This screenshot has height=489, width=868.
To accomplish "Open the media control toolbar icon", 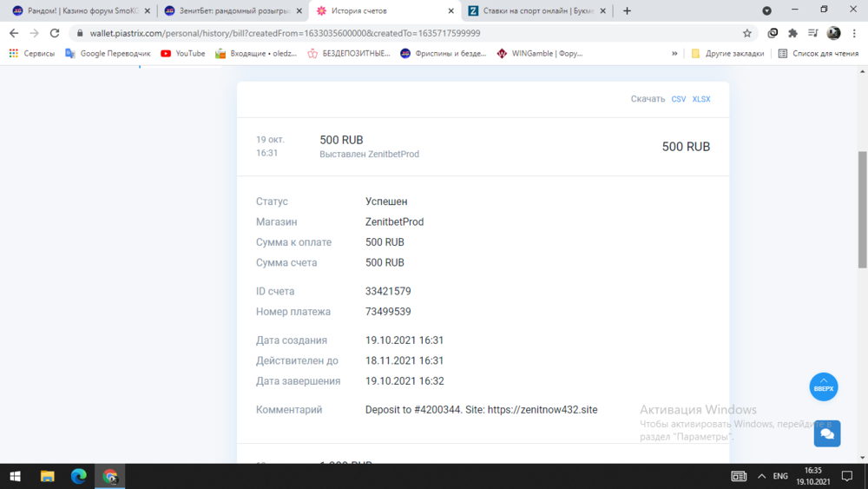I will pos(812,33).
